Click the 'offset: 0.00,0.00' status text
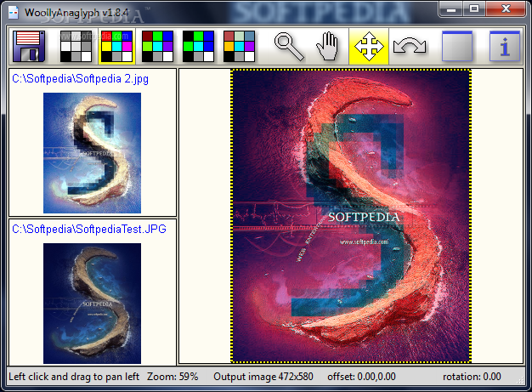This screenshot has width=532, height=392. tap(361, 377)
